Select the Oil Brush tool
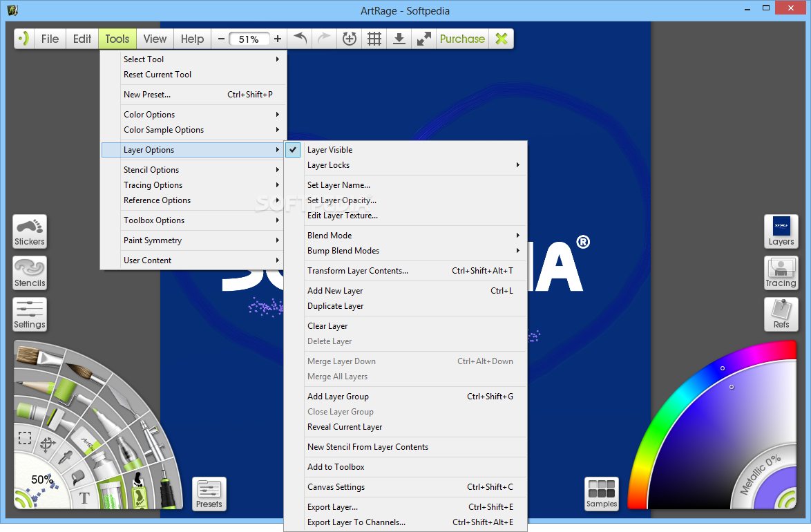This screenshot has height=532, width=811. [39, 357]
